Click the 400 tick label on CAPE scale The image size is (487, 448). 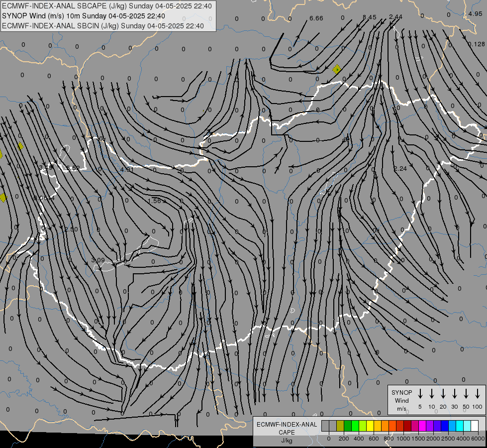[x=359, y=439]
